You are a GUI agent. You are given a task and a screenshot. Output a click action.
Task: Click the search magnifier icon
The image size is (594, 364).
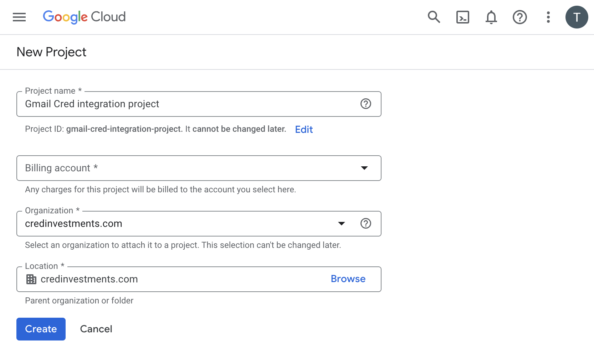pos(434,17)
